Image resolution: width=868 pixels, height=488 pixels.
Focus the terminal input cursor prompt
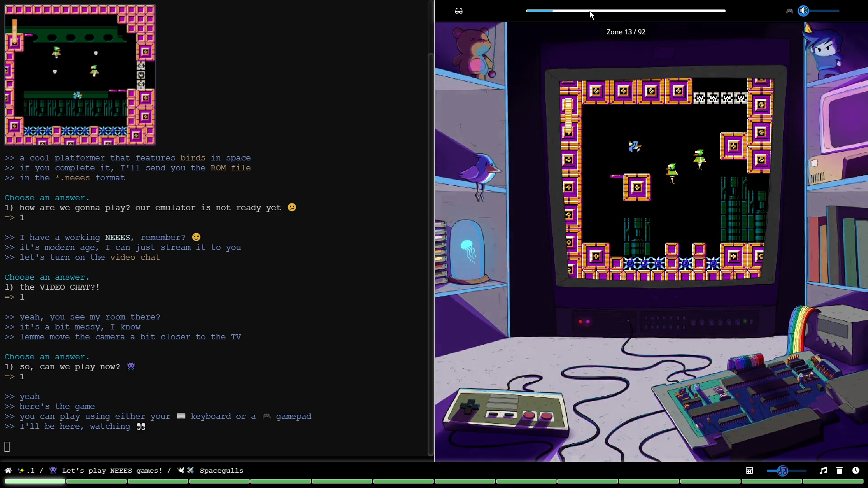coord(7,447)
